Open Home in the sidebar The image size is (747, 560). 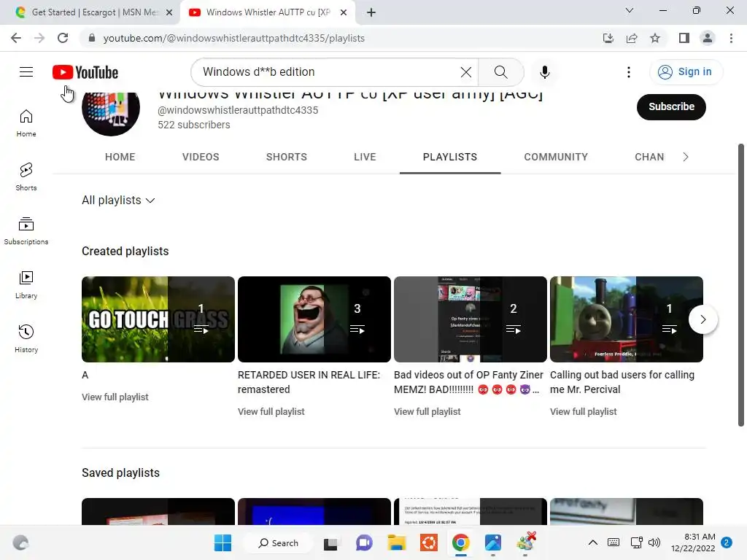[x=26, y=123]
